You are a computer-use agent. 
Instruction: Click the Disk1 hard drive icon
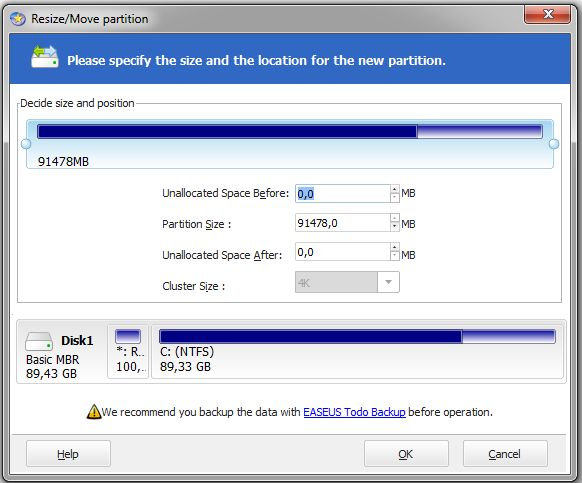point(39,341)
